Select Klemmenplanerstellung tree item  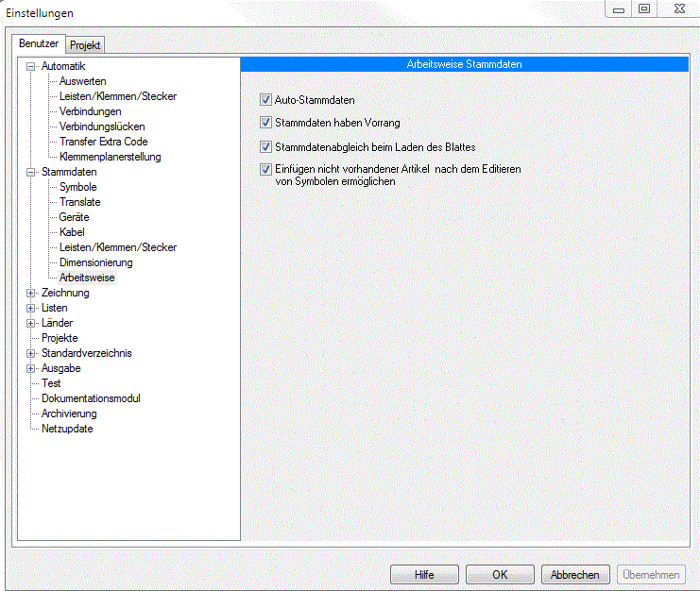point(111,157)
